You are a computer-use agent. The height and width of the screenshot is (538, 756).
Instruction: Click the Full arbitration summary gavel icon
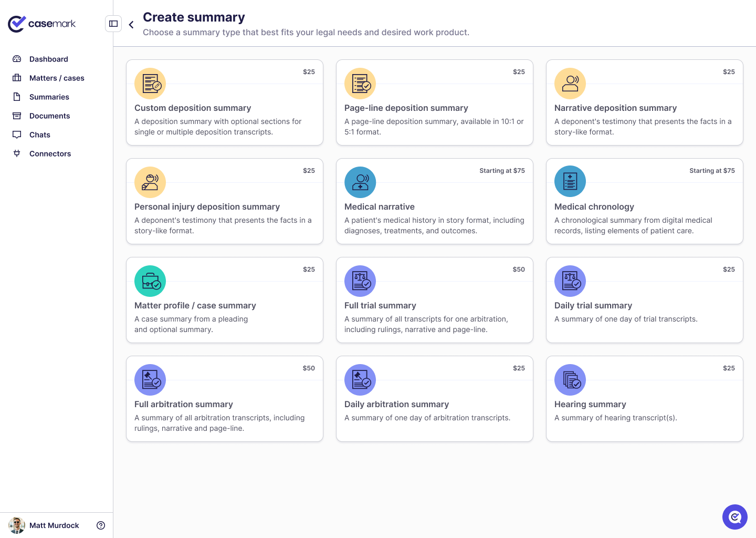(150, 380)
